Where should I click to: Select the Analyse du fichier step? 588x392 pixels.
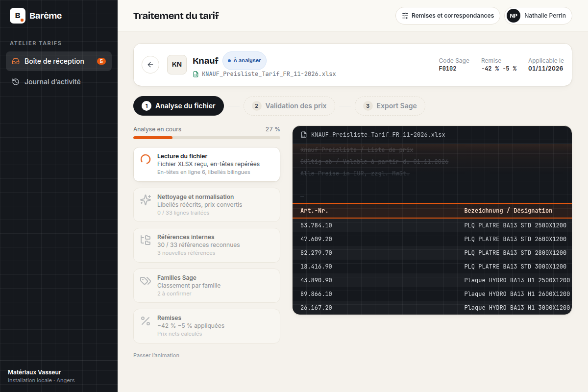[x=178, y=106]
